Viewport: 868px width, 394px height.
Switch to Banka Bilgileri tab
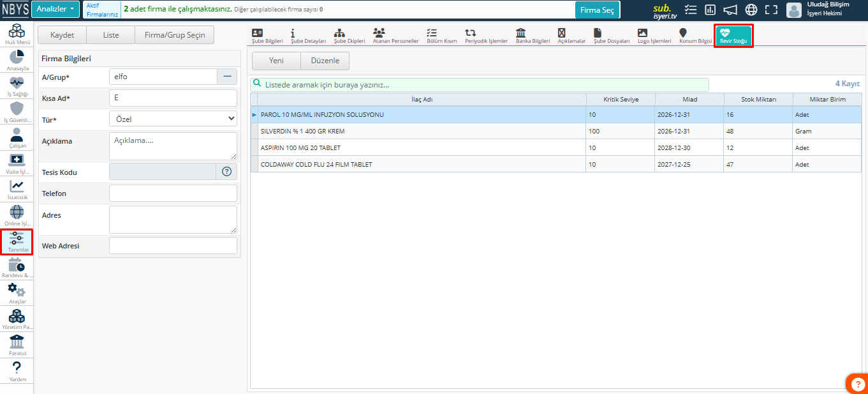tap(533, 36)
